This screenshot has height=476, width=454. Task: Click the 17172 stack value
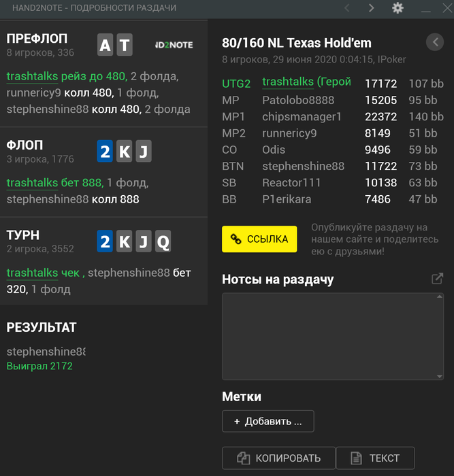click(x=380, y=84)
